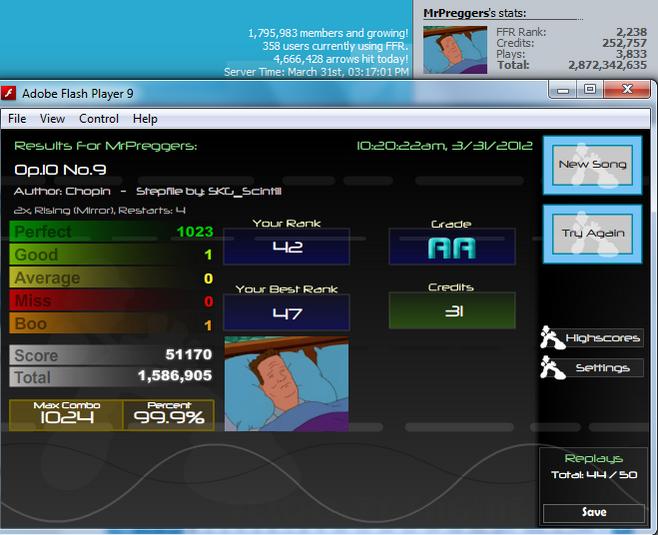Open the View menu
The height and width of the screenshot is (535, 658).
[52, 119]
